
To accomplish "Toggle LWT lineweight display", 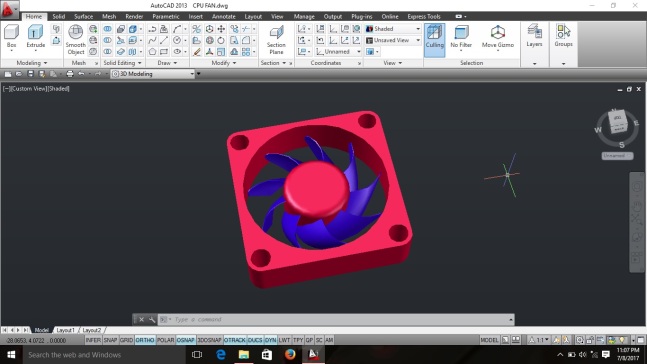I will tap(284, 340).
